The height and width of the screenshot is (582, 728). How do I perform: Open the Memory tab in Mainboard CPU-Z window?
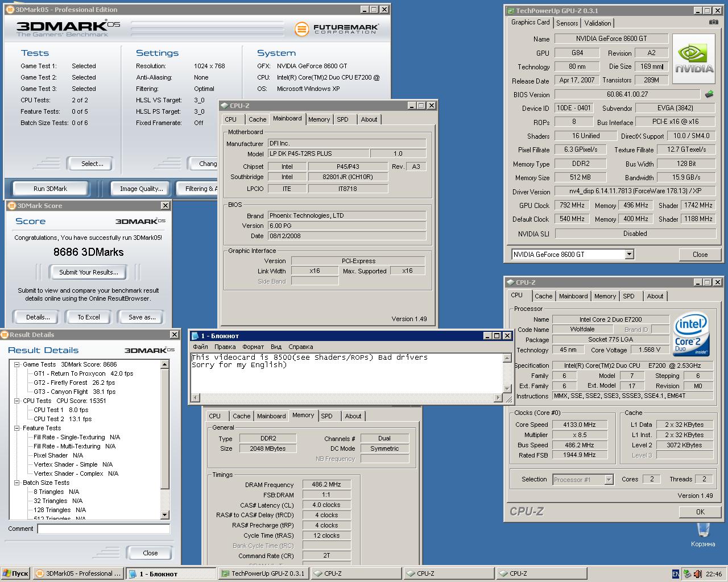point(318,119)
